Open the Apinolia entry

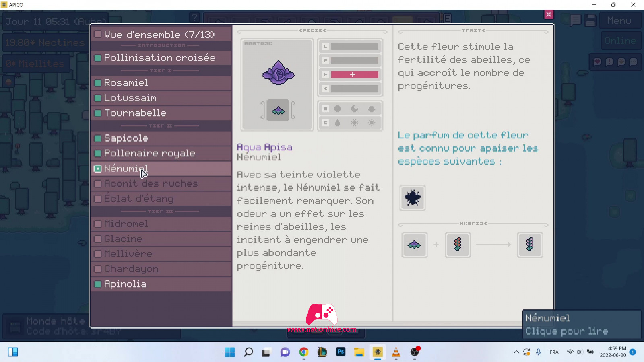pyautogui.click(x=161, y=284)
